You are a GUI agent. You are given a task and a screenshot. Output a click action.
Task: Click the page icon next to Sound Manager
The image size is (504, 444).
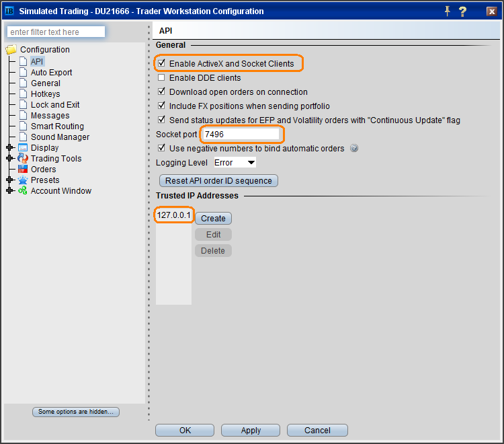(x=23, y=137)
